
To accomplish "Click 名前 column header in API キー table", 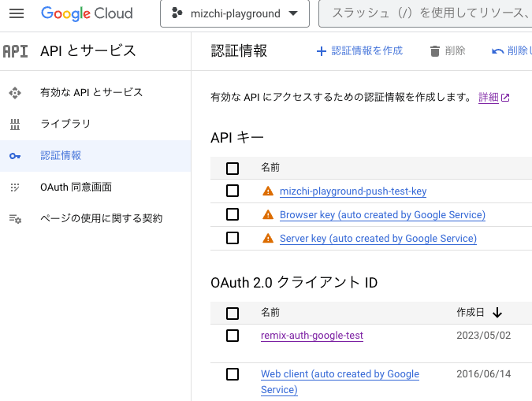I will pos(270,168).
